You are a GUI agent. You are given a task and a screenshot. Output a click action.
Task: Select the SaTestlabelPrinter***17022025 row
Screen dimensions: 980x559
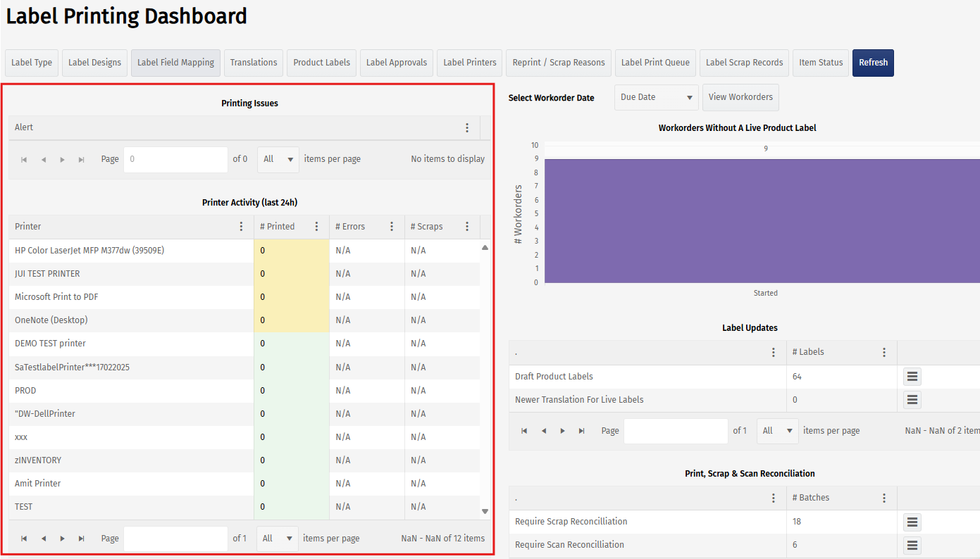pyautogui.click(x=244, y=368)
